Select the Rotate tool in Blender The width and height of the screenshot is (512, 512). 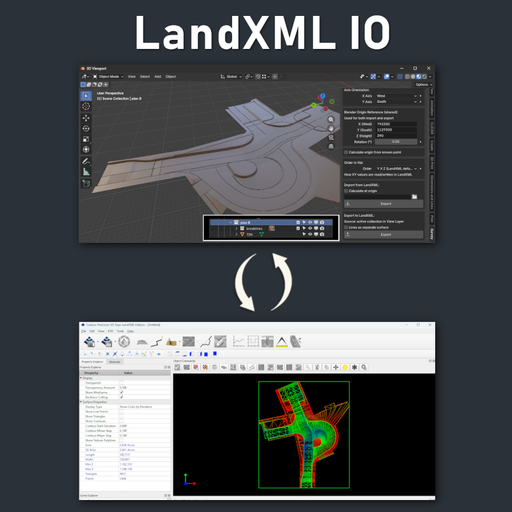86,129
